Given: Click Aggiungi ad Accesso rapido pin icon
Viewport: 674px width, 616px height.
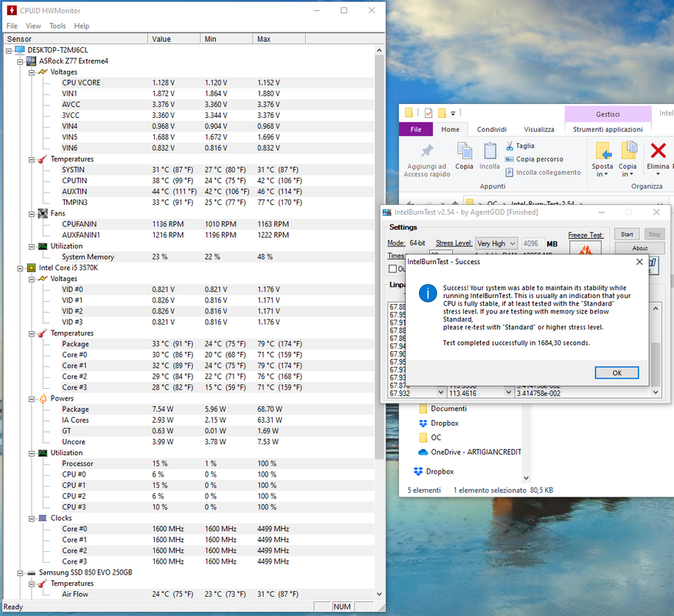Looking at the screenshot, I should coord(427,151).
